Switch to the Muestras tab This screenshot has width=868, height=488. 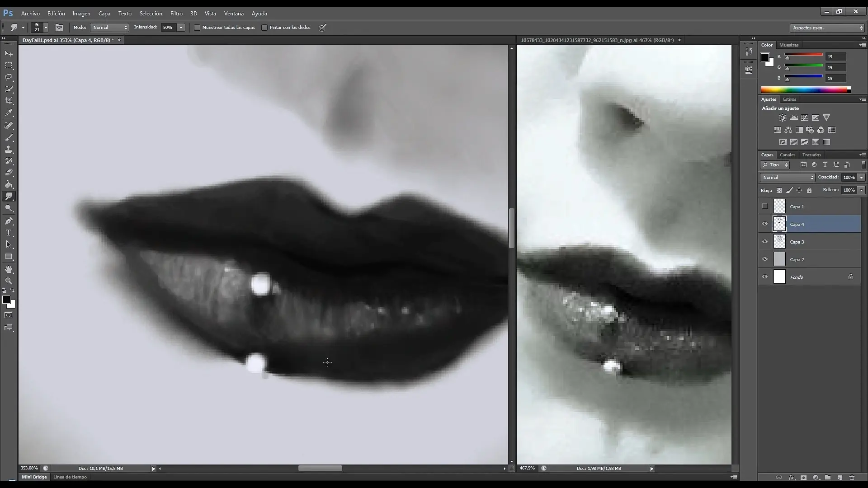789,45
